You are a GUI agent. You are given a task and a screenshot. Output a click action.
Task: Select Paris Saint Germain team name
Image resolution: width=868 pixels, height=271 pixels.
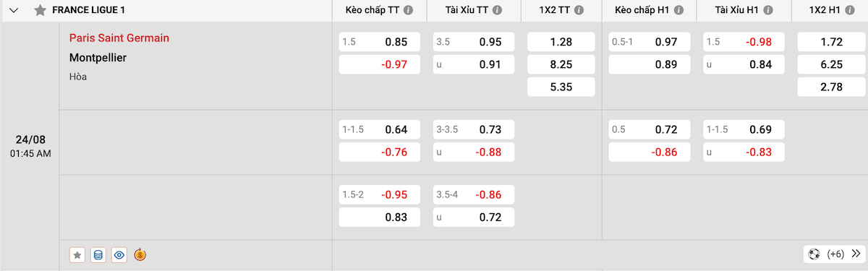(x=119, y=38)
